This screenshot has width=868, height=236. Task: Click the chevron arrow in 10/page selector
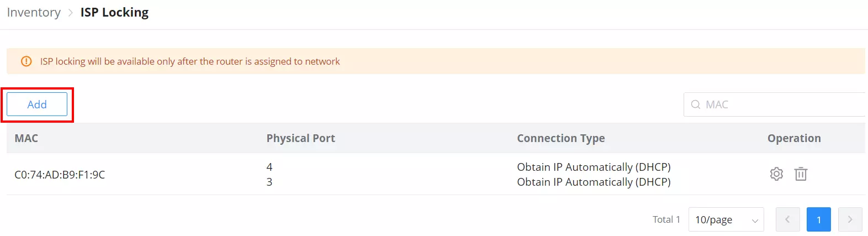(755, 221)
